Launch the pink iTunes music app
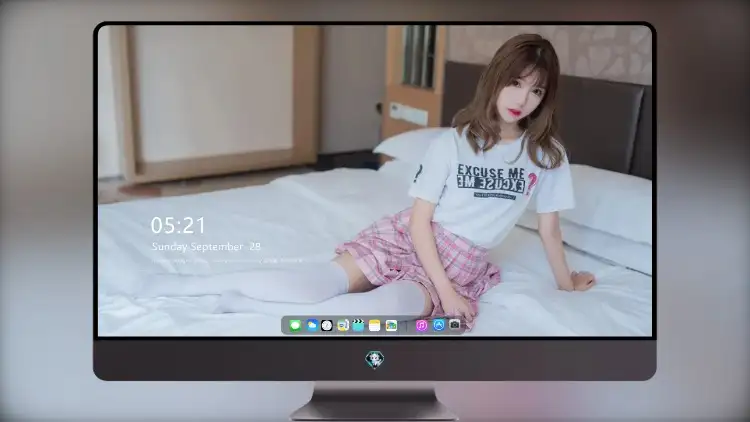This screenshot has height=422, width=750. click(x=421, y=325)
